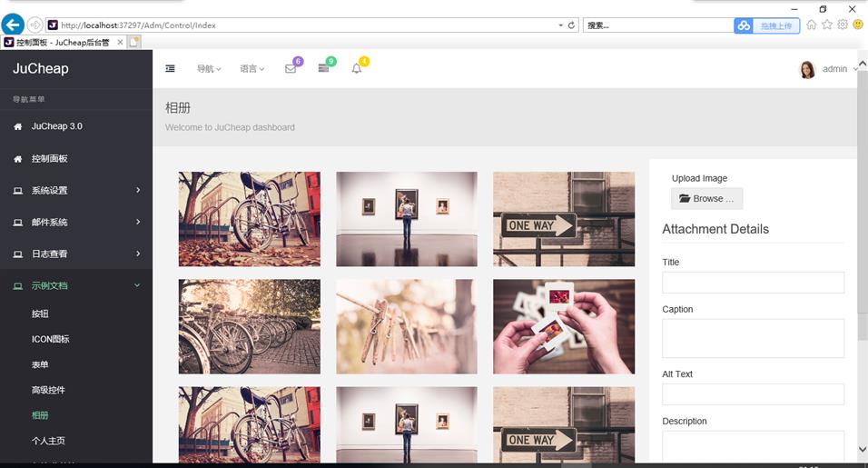Open the ICON图标 submenu item
The image size is (868, 468).
coord(51,339)
